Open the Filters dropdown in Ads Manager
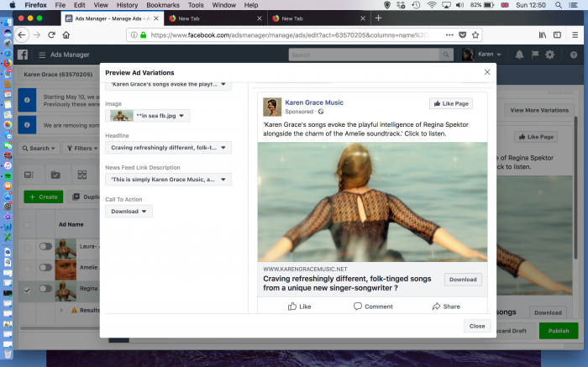Viewport: 588px width, 367px height. click(82, 148)
